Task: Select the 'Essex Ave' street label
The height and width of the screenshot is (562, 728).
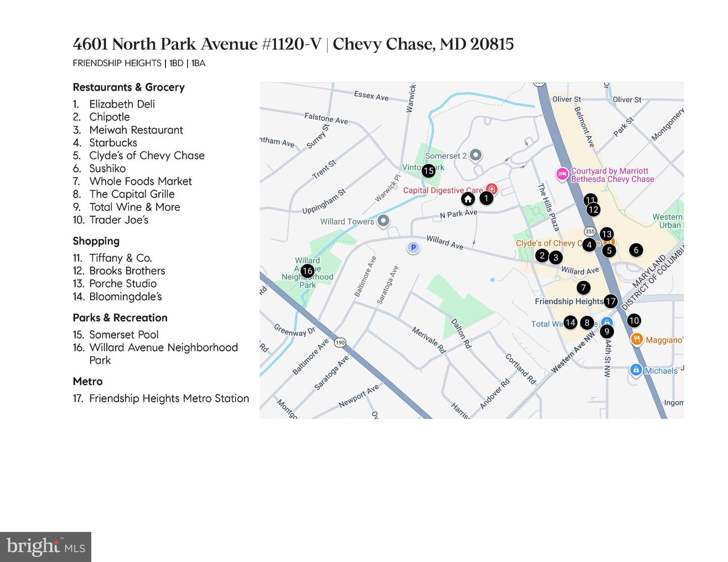Action: [372, 96]
